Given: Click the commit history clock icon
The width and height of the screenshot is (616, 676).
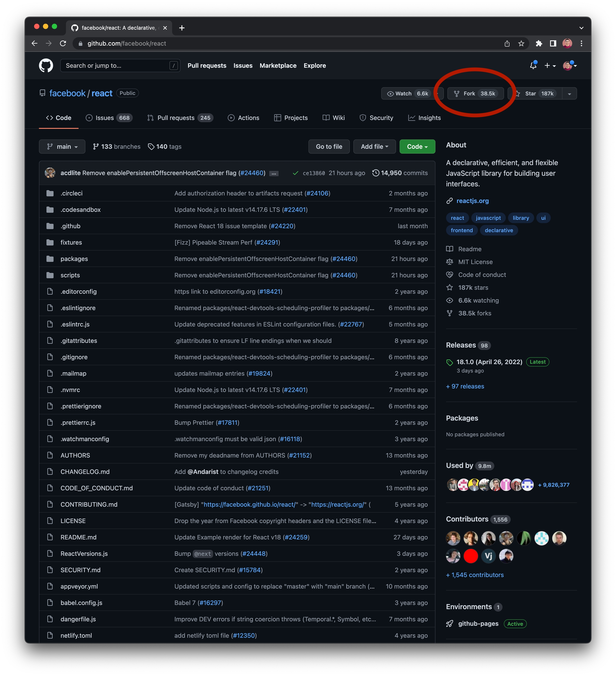Looking at the screenshot, I should point(376,173).
